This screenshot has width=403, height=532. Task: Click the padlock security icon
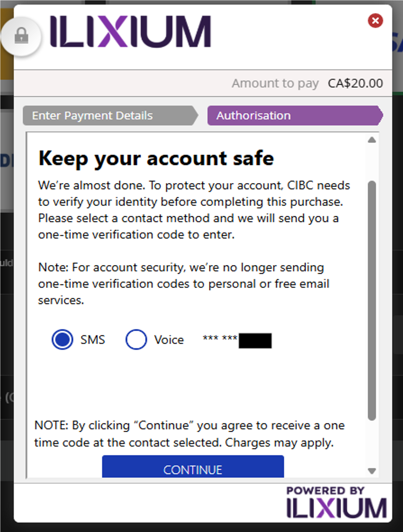(x=21, y=36)
